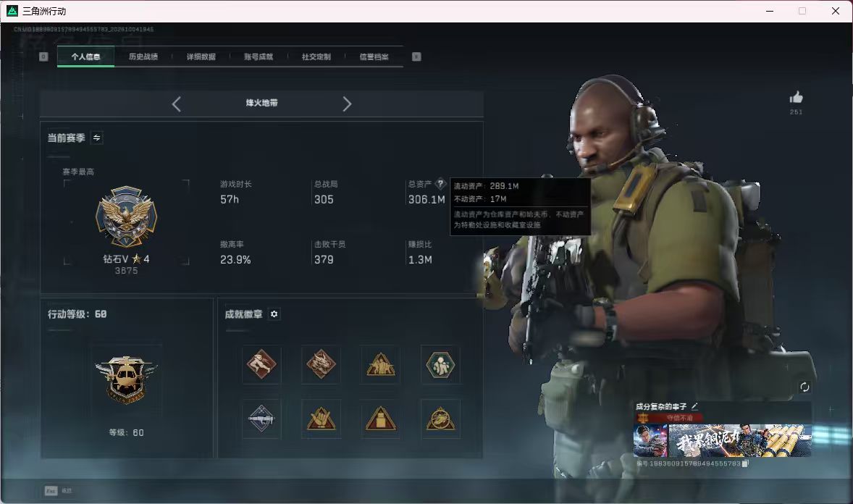Click the 击败干员 379 stat
This screenshot has width=853, height=504.
click(329, 253)
